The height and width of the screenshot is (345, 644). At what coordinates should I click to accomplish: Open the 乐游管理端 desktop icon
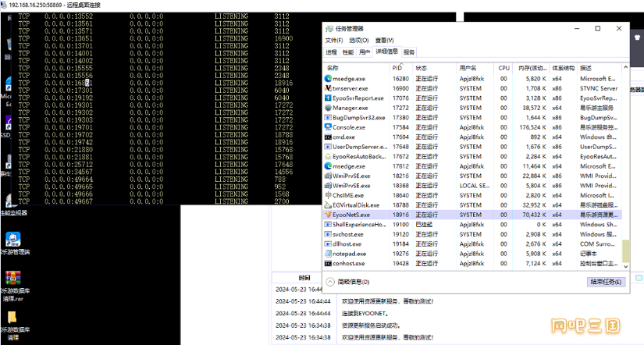(x=12, y=239)
